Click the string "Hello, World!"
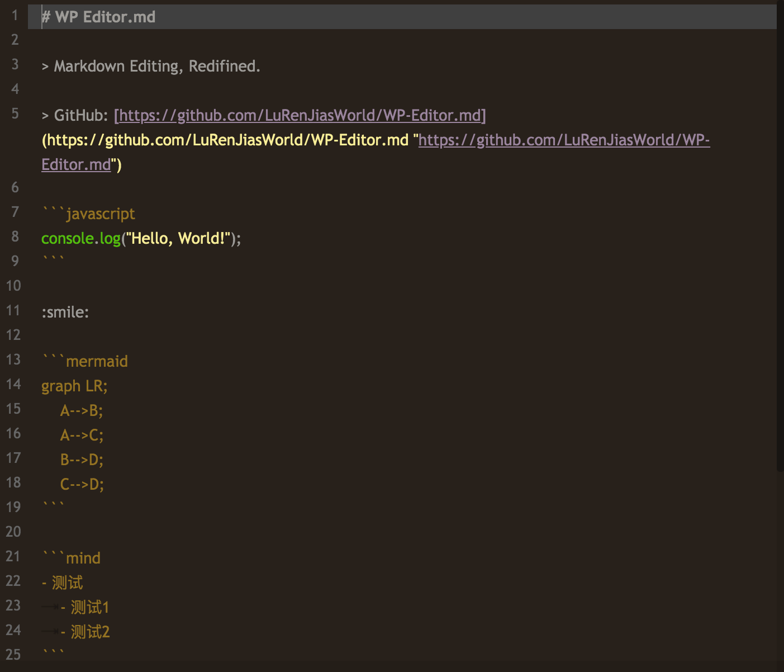Viewport: 784px width, 672px height. pos(178,239)
